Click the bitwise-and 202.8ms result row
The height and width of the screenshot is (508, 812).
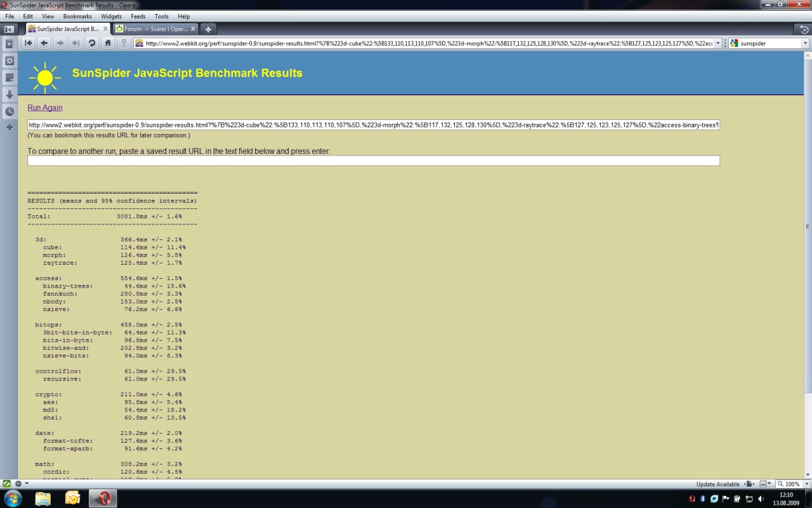tap(112, 348)
